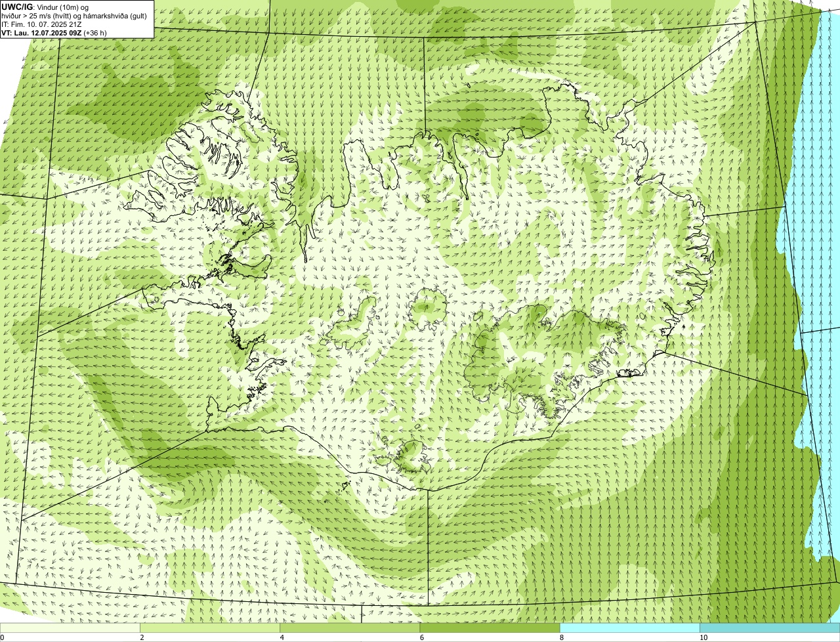Click the palest 0–2 color bar segment

click(x=70, y=628)
